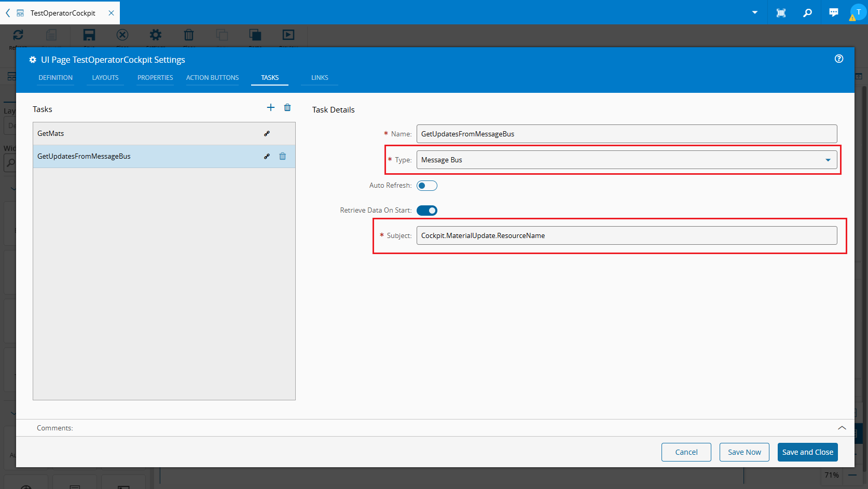Click link icon on GetMats task row
868x489 pixels.
tap(267, 134)
